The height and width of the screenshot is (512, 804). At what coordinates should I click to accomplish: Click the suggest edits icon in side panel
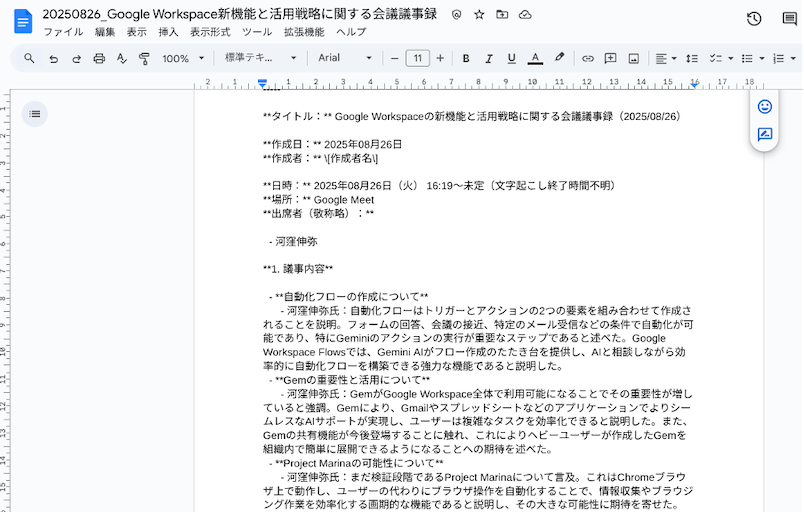tap(765, 134)
